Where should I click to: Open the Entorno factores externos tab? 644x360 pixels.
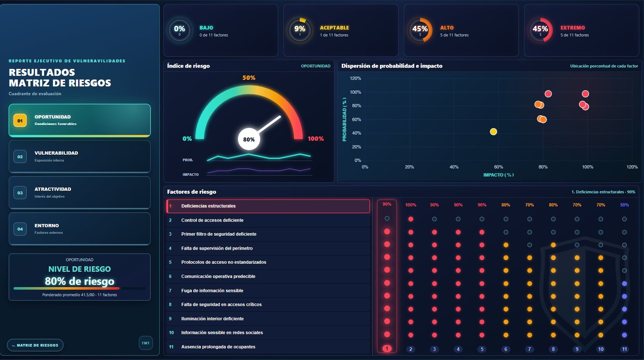(x=80, y=229)
